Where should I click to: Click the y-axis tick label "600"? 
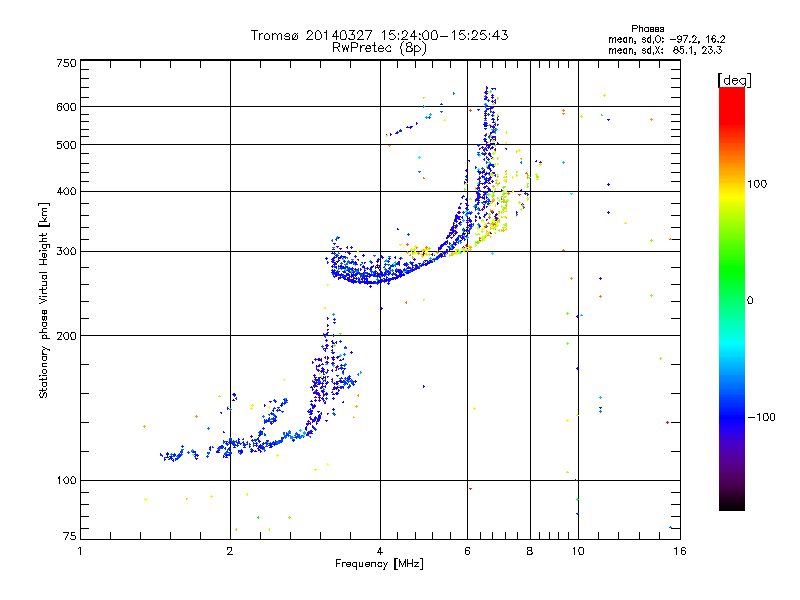click(x=66, y=107)
